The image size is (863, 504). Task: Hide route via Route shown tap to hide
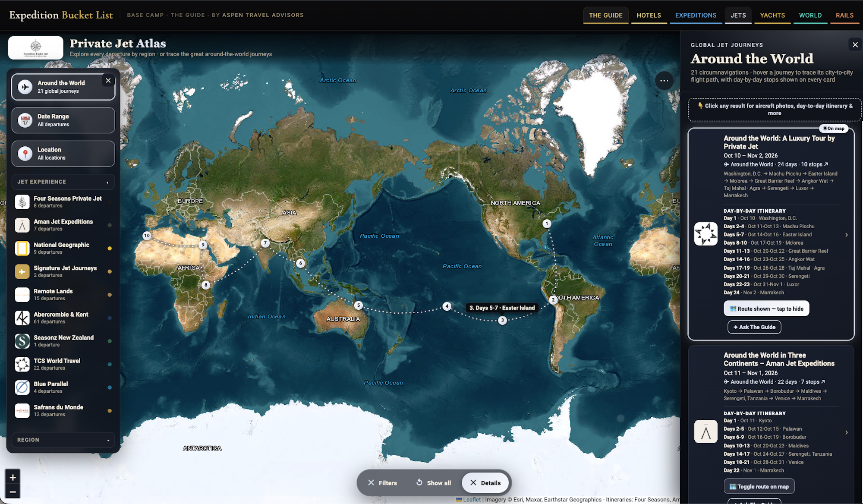coord(766,309)
